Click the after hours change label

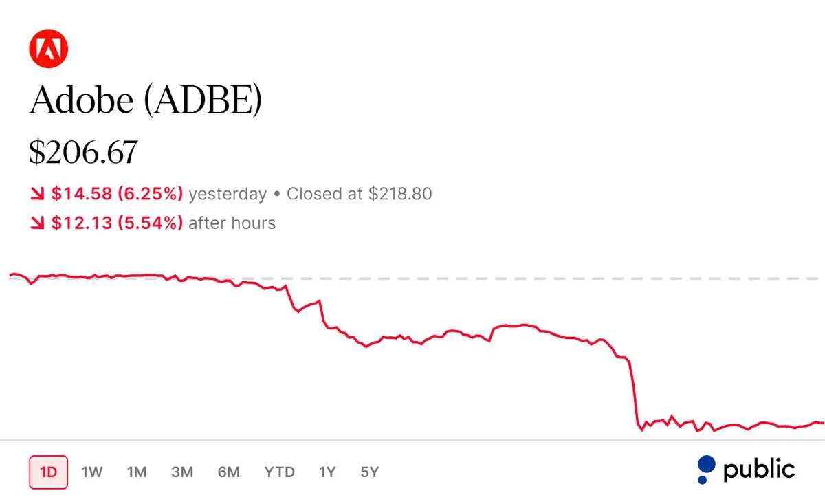click(232, 223)
